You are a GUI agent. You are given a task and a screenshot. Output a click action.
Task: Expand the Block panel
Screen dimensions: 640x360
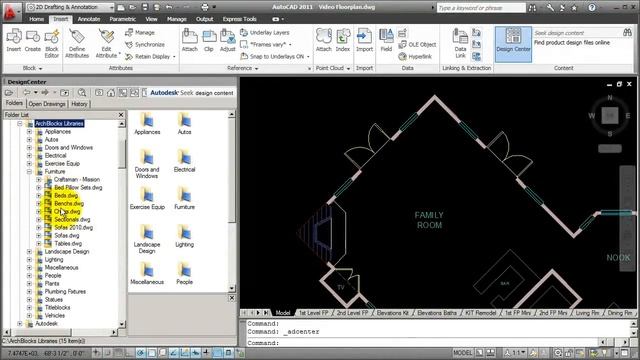(x=32, y=68)
